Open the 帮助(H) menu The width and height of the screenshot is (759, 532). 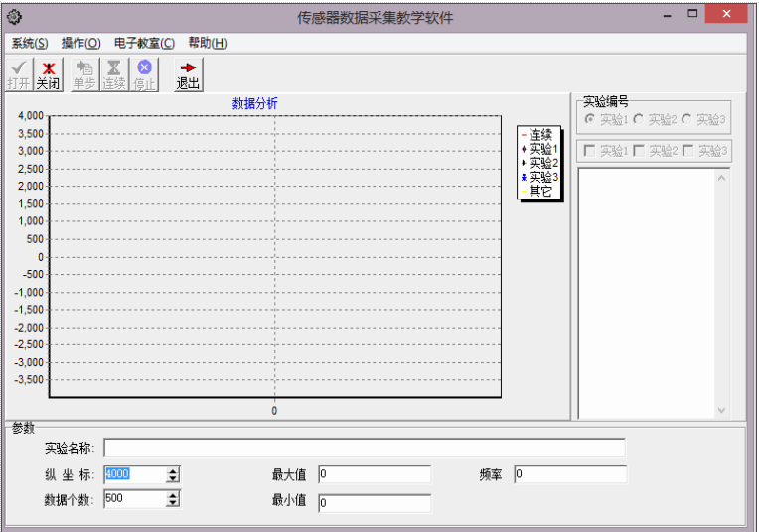click(x=207, y=43)
